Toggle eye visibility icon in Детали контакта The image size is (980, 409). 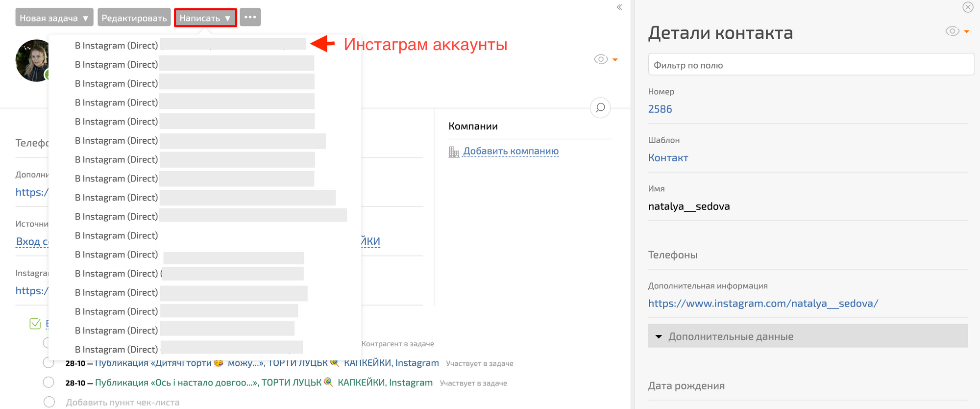952,31
